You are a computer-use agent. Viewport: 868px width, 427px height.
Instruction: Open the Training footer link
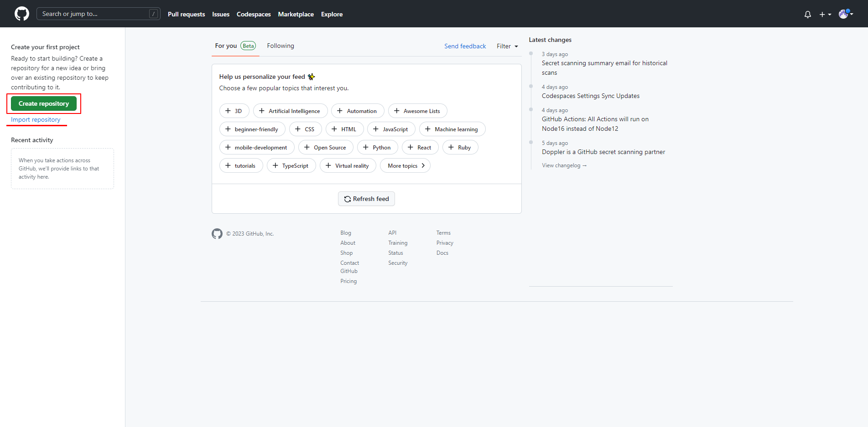(x=398, y=243)
